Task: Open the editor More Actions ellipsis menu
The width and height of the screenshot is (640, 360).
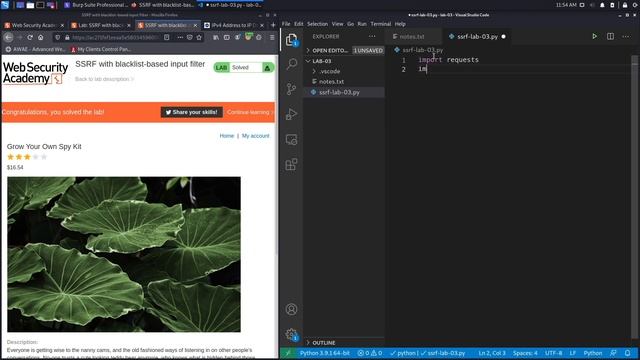Action: [626, 36]
